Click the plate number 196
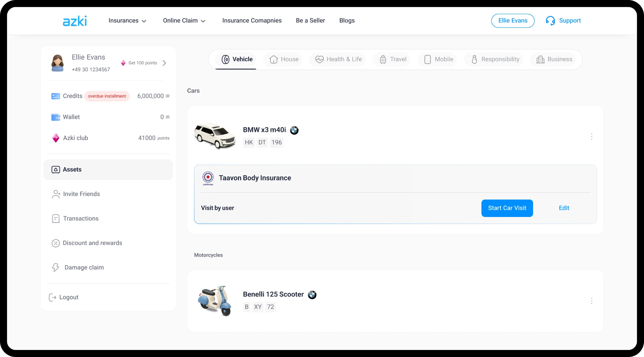The image size is (644, 357). pos(277,142)
